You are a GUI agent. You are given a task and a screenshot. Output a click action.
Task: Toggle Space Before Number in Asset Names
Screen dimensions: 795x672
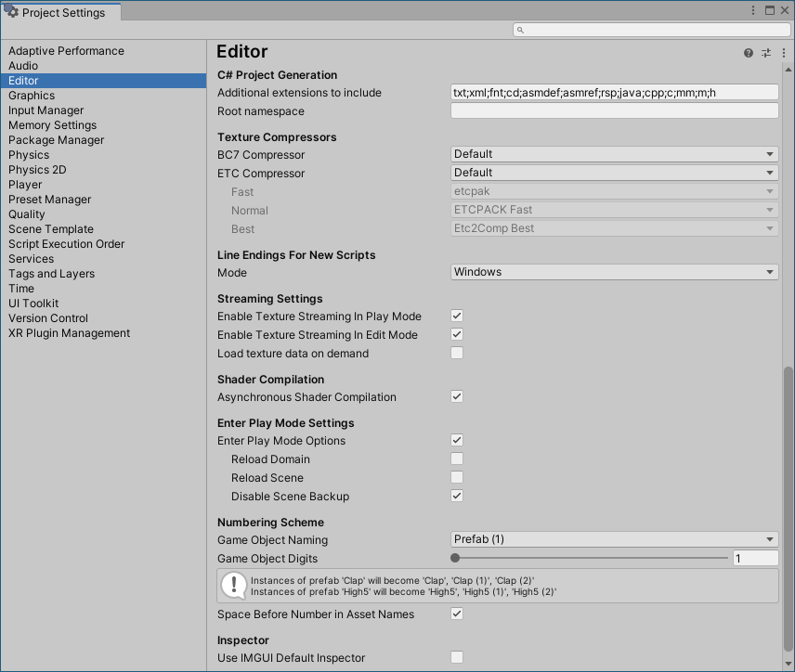[457, 614]
